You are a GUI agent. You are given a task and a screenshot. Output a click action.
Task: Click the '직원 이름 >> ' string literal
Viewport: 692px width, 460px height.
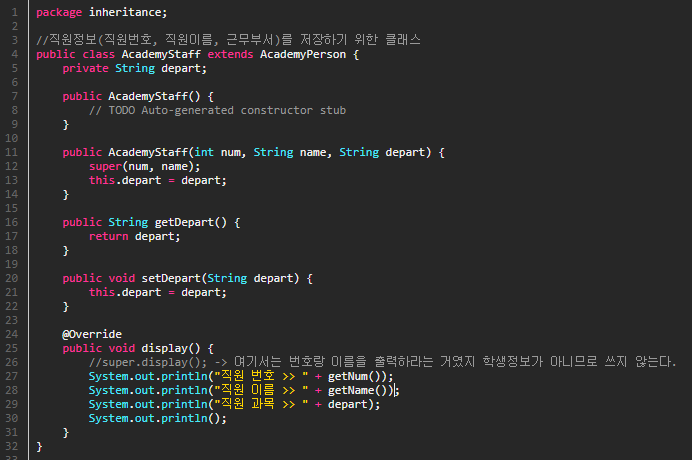(261, 390)
